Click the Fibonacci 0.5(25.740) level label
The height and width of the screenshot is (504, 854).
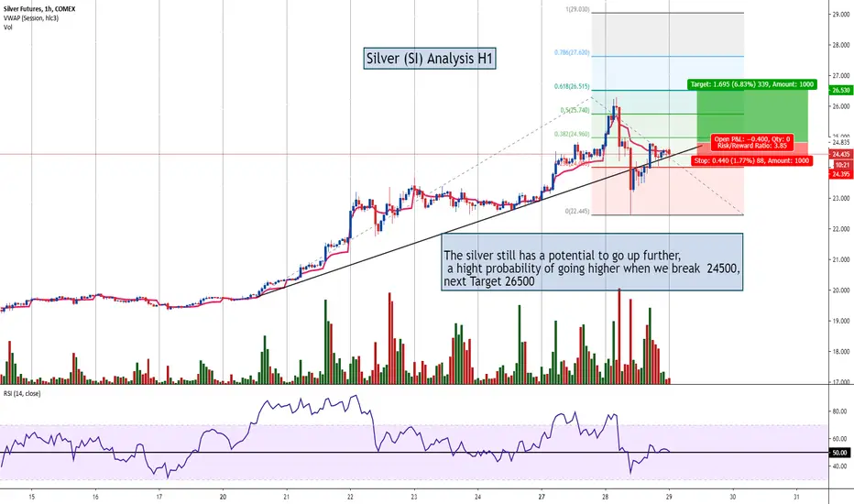click(575, 111)
